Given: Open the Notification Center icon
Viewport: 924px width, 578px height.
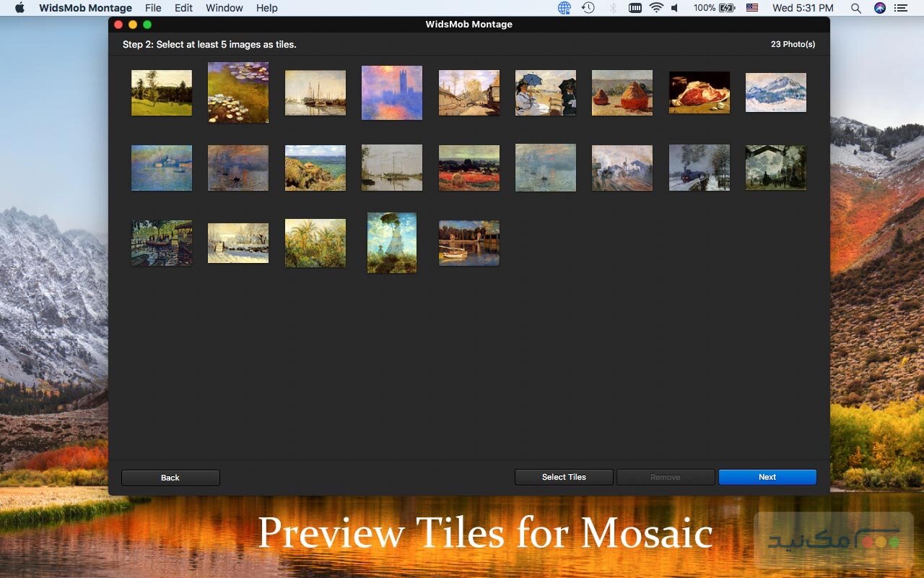Looking at the screenshot, I should pos(900,8).
